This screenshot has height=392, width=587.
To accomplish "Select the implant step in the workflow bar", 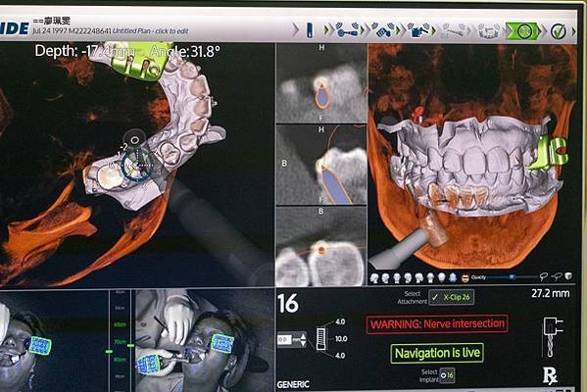I will [310, 30].
